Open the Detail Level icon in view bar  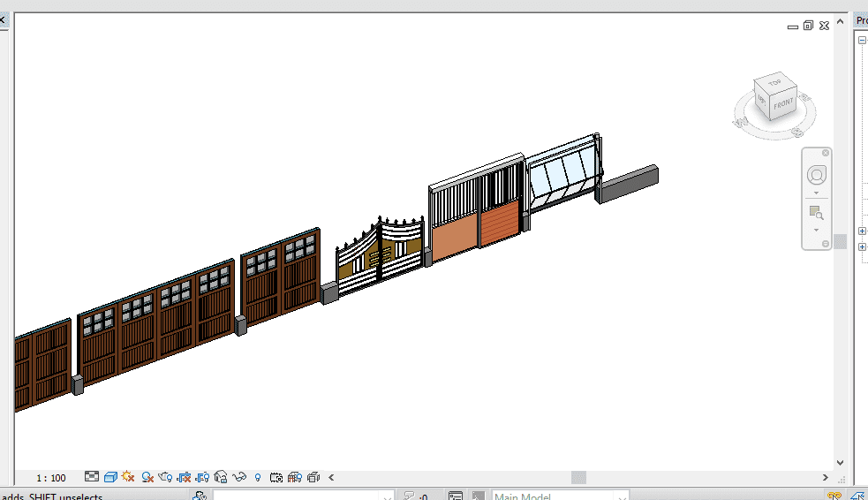coord(91,478)
